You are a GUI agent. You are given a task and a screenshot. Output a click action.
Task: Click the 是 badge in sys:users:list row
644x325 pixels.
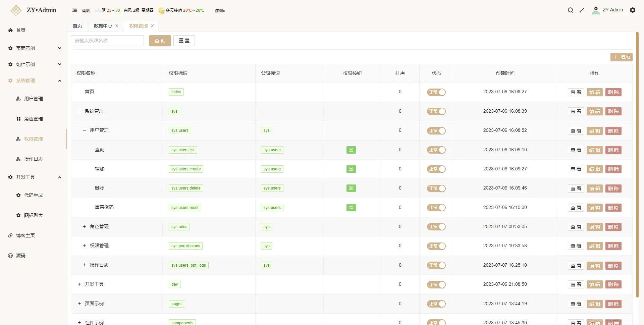tap(351, 150)
